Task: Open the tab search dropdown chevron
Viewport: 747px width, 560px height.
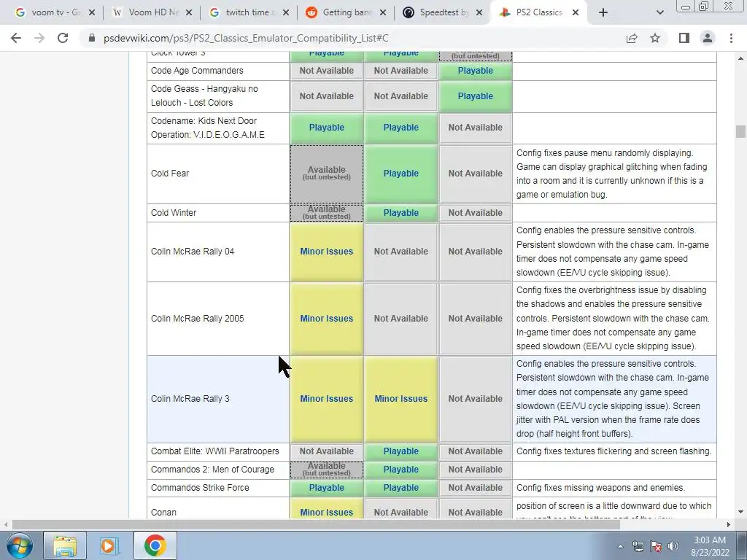Action: tap(659, 13)
